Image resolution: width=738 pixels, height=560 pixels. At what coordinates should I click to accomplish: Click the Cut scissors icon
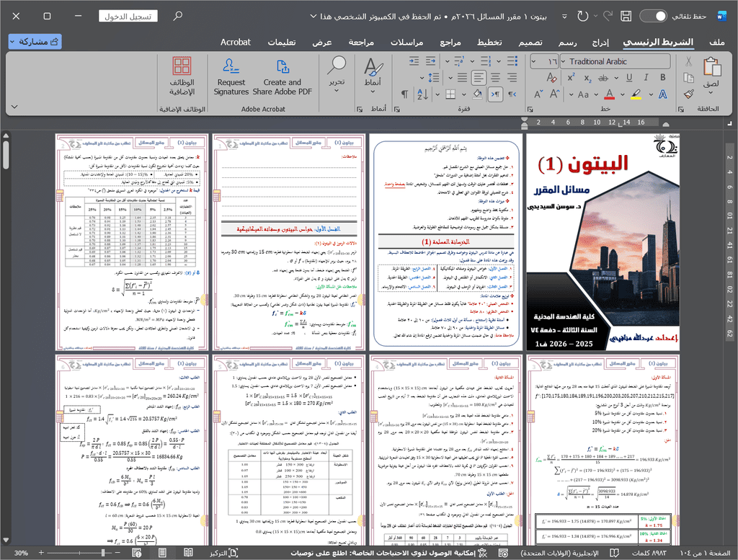(x=688, y=61)
